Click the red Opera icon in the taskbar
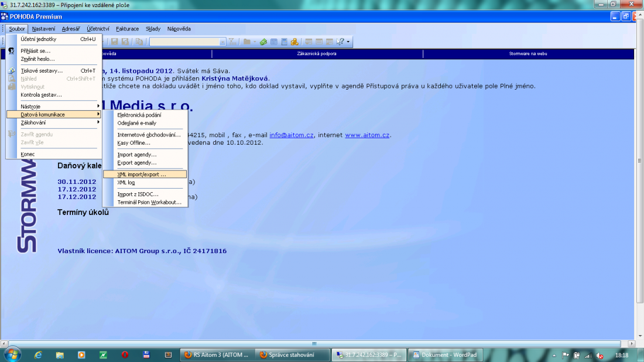Viewport: 644px width, 362px height. click(x=125, y=354)
